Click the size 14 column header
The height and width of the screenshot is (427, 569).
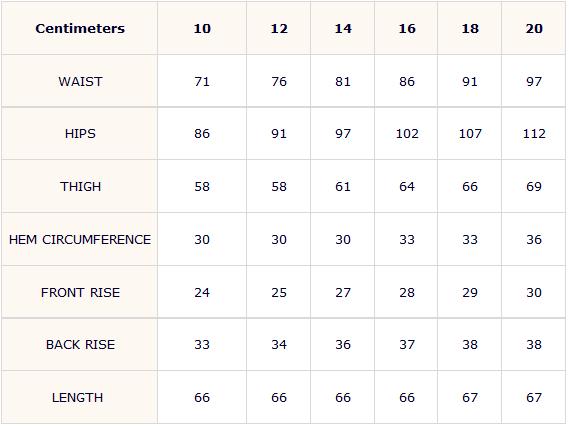[x=343, y=29]
